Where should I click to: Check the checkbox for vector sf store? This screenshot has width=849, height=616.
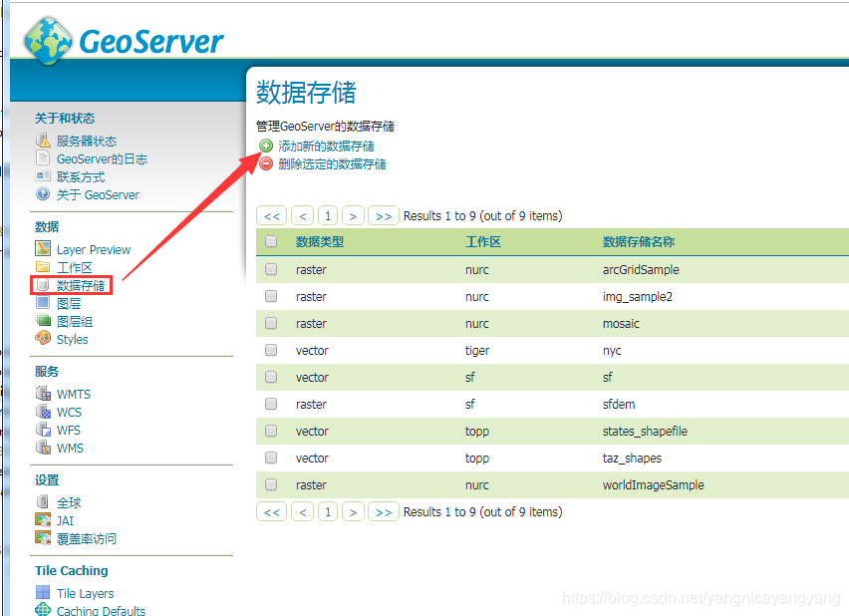point(271,377)
